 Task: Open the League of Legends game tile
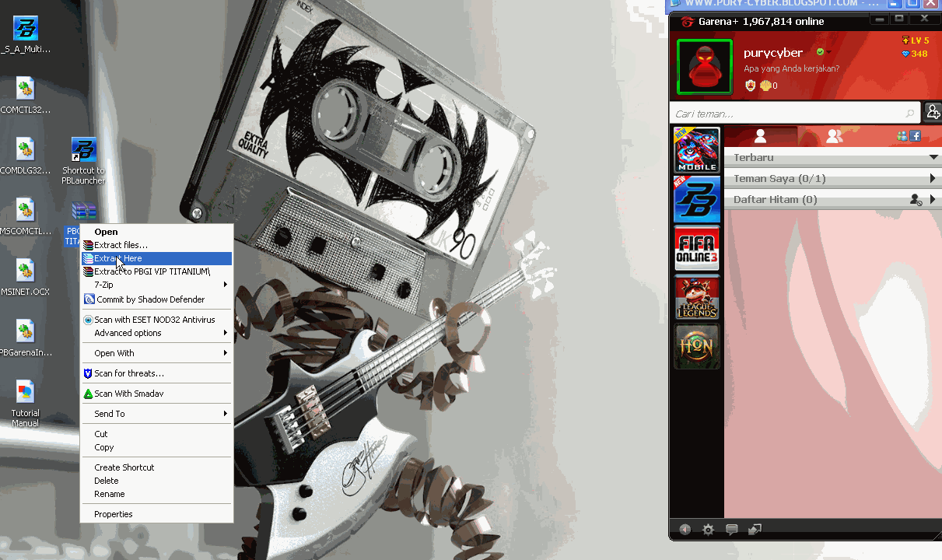pyautogui.click(x=697, y=297)
